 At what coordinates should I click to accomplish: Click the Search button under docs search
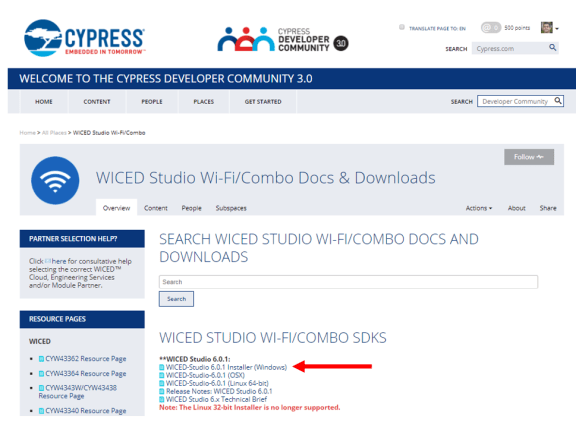(x=176, y=299)
